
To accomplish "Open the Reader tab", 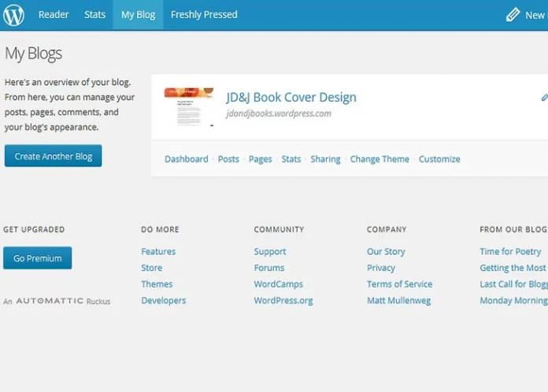I will point(54,14).
